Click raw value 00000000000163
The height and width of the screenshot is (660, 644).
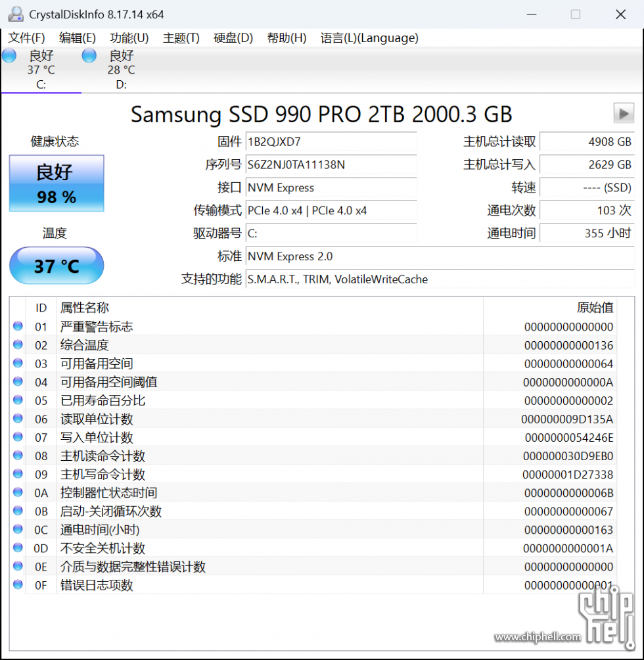[568, 530]
